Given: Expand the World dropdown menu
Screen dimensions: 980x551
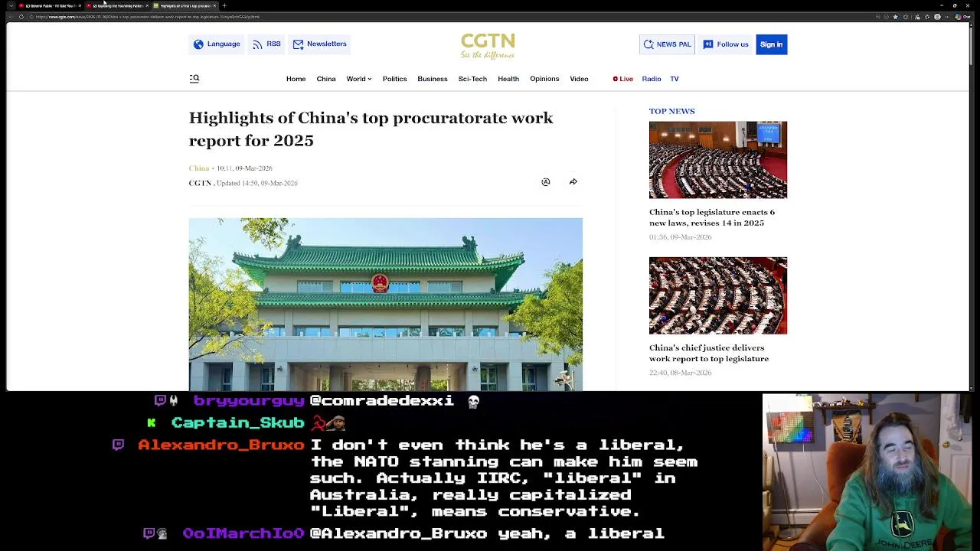Looking at the screenshot, I should (358, 79).
